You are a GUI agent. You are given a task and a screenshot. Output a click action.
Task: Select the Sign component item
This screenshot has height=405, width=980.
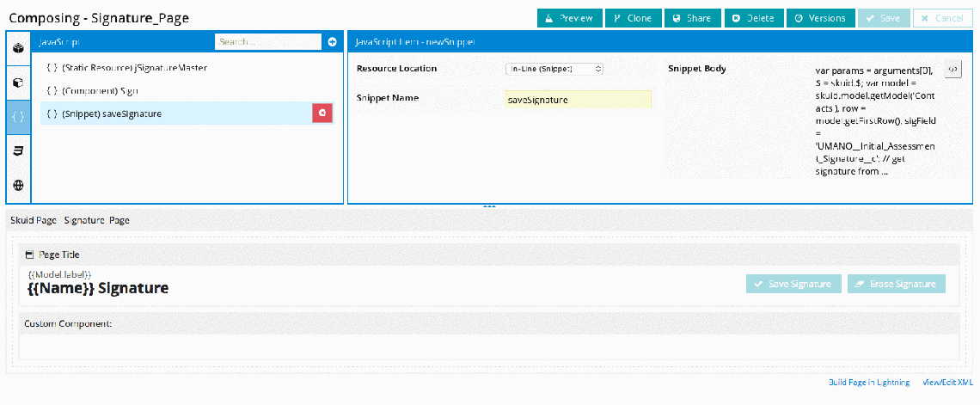(x=100, y=90)
